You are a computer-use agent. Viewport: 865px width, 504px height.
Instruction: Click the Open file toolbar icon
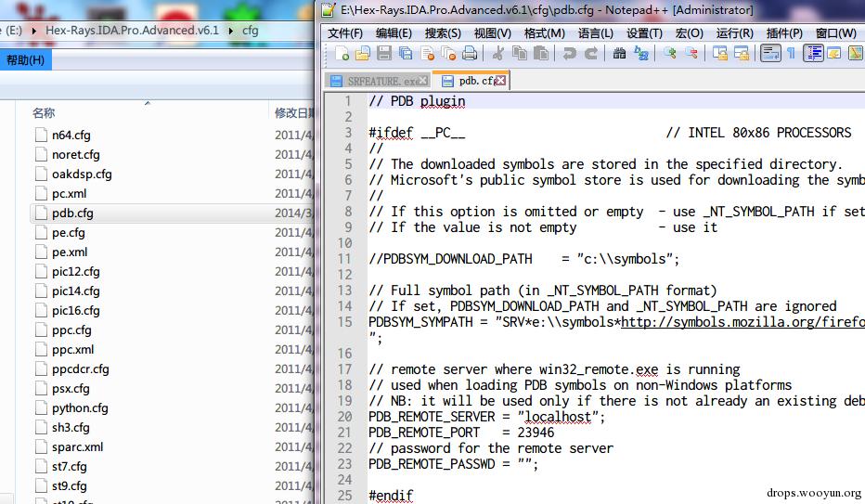pos(363,54)
